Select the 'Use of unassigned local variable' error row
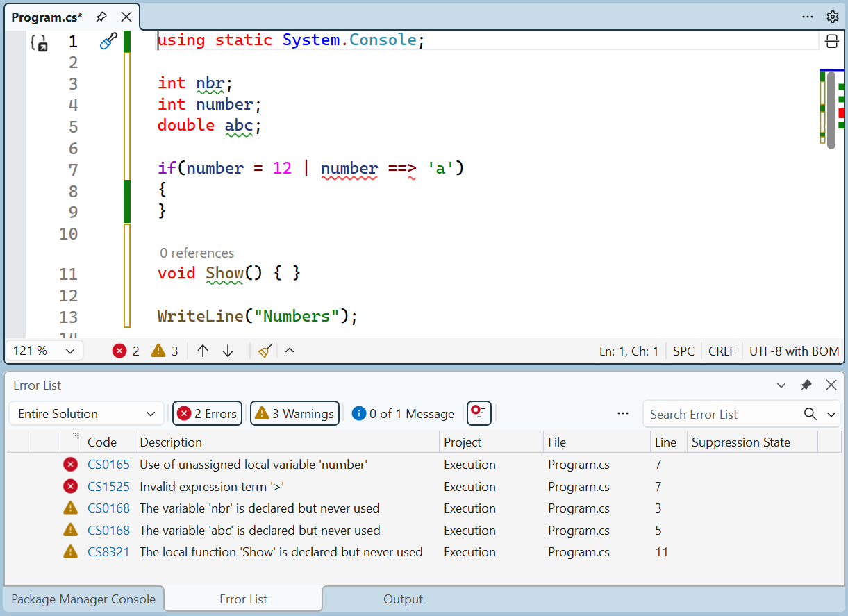848x616 pixels. click(x=423, y=465)
